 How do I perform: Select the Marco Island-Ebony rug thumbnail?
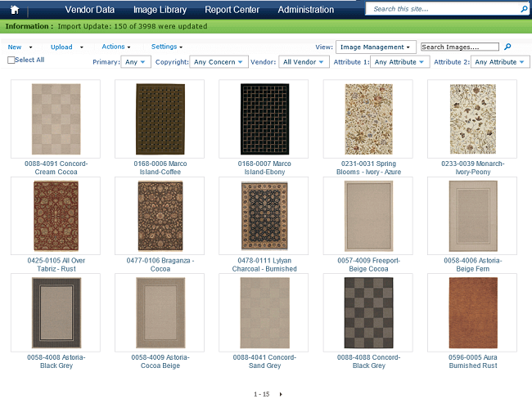coord(264,119)
